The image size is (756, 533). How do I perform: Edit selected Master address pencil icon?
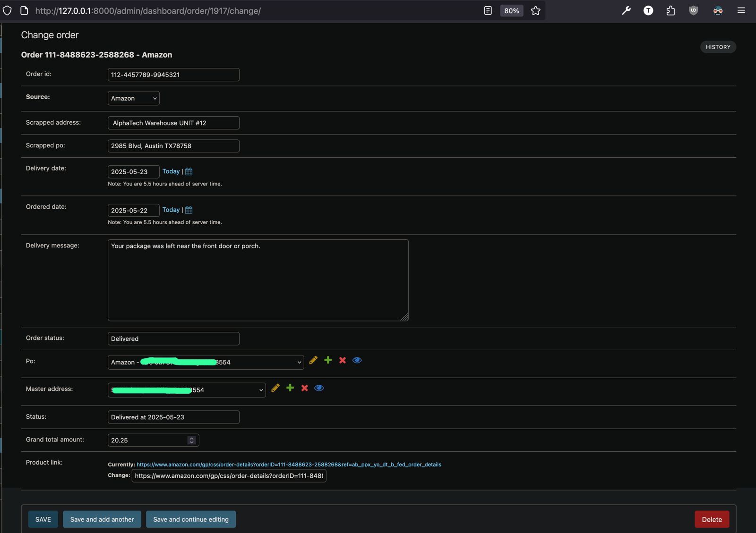click(x=275, y=388)
